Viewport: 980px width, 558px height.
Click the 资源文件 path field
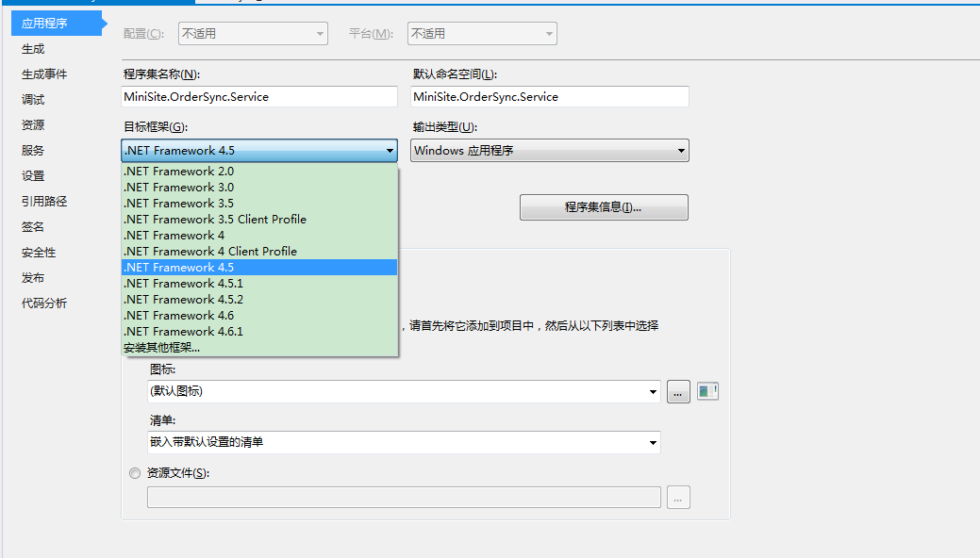(x=404, y=498)
